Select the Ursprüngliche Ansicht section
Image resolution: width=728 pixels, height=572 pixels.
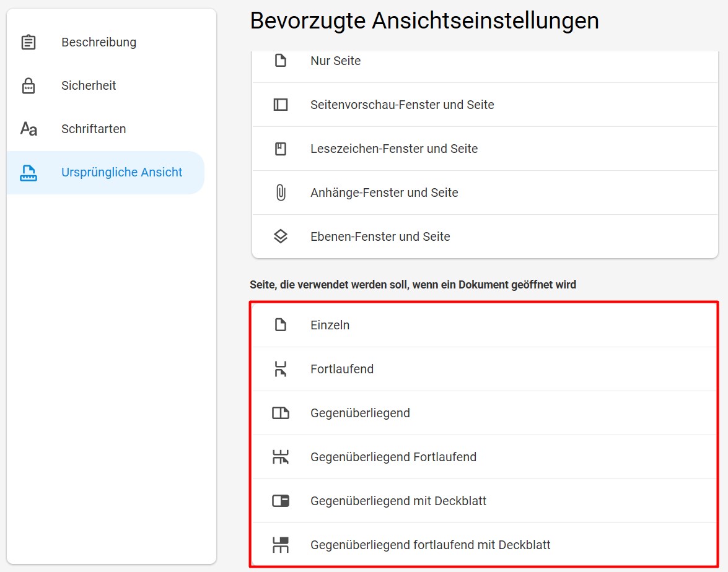106,173
